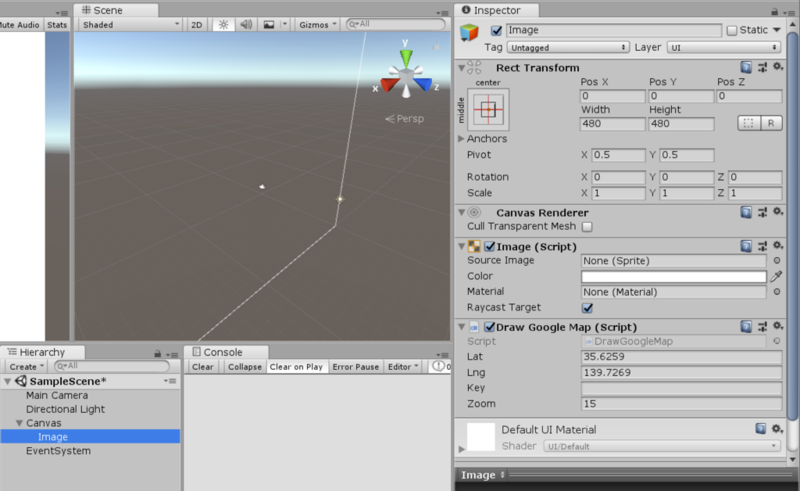This screenshot has width=800, height=491.
Task: Open the Shaded draw mode dropdown
Action: click(130, 24)
